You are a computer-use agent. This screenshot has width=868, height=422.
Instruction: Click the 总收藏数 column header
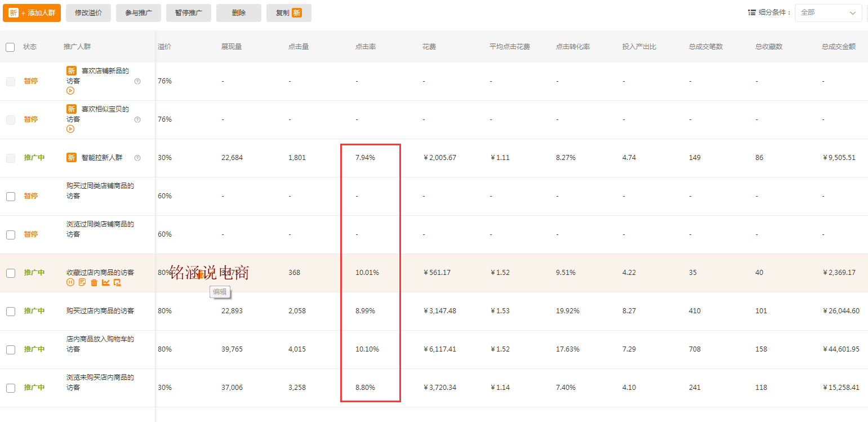tap(769, 47)
